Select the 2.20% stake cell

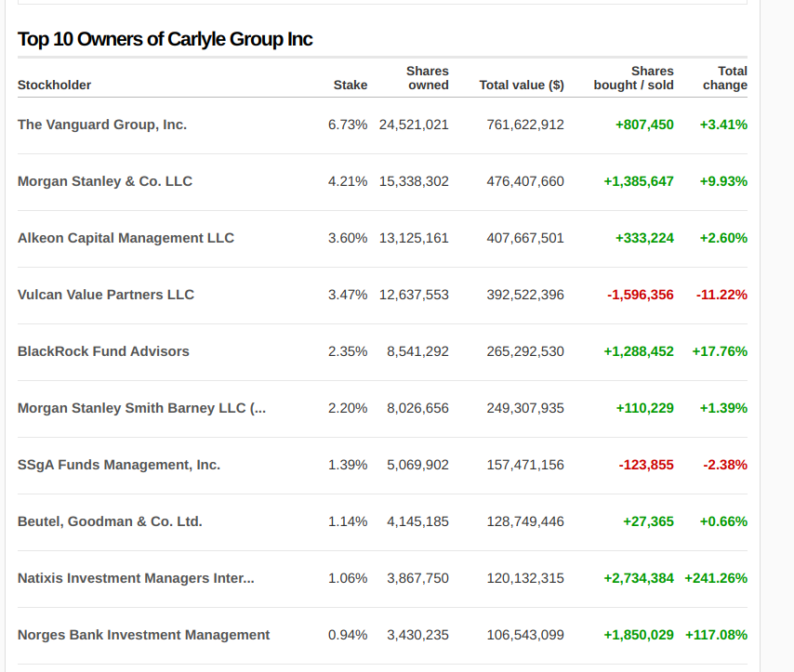pos(348,408)
